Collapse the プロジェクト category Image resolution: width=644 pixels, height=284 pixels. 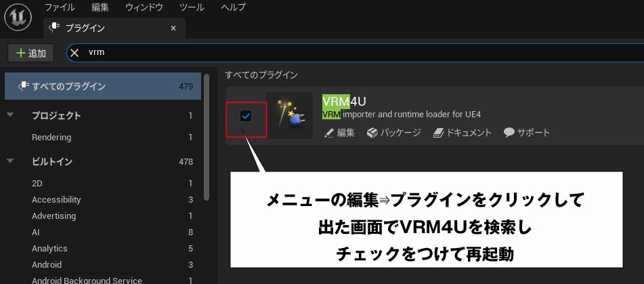point(11,115)
